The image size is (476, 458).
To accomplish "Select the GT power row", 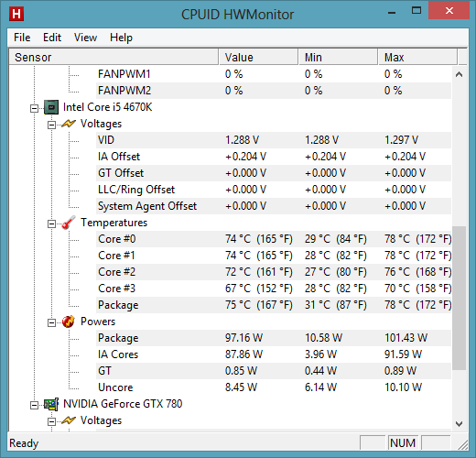I will click(x=274, y=371).
